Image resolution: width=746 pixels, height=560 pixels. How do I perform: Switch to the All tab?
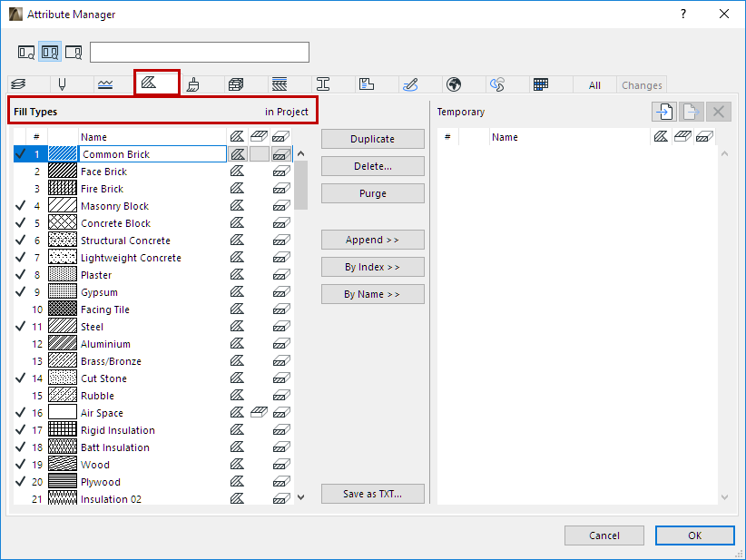point(594,84)
